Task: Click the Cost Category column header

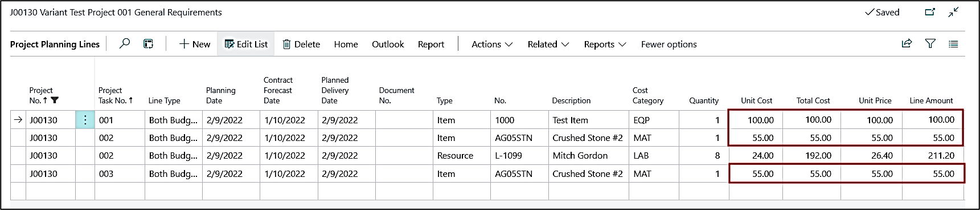Action: (647, 95)
